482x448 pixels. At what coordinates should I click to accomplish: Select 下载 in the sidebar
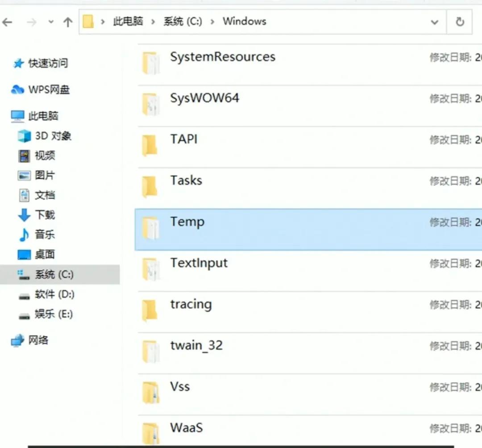click(x=43, y=214)
